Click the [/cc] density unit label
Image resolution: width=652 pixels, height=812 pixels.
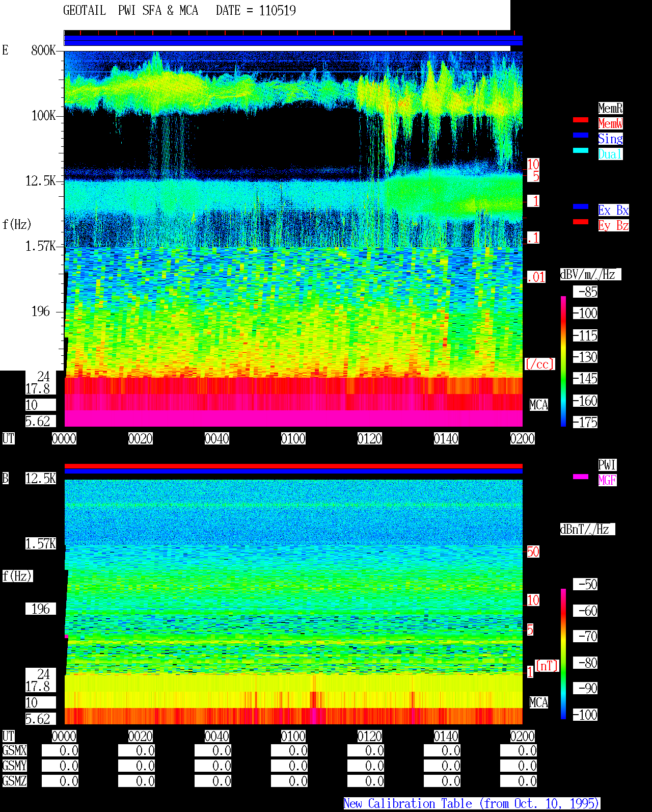(x=539, y=364)
